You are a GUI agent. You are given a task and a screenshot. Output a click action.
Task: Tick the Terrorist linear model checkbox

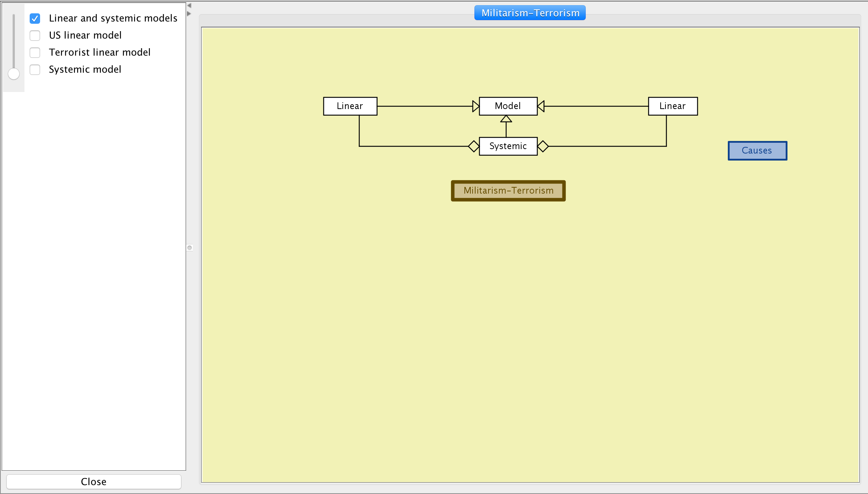pos(35,52)
